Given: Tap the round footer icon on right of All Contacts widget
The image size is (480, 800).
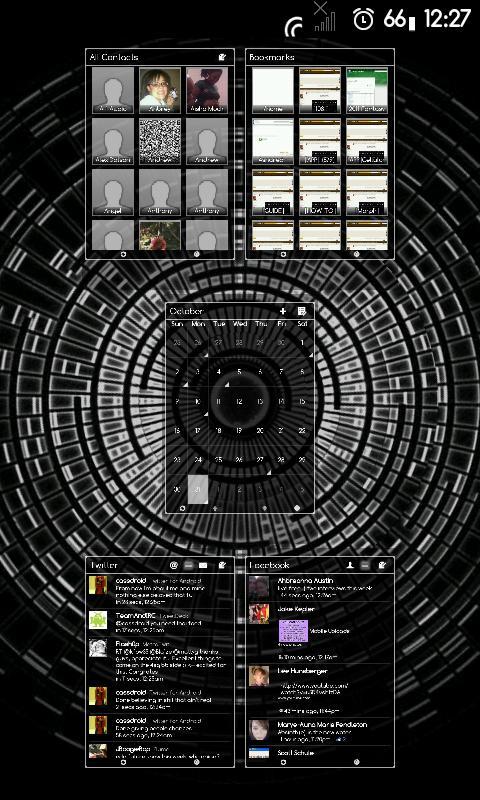Looking at the screenshot, I should [x=197, y=254].
